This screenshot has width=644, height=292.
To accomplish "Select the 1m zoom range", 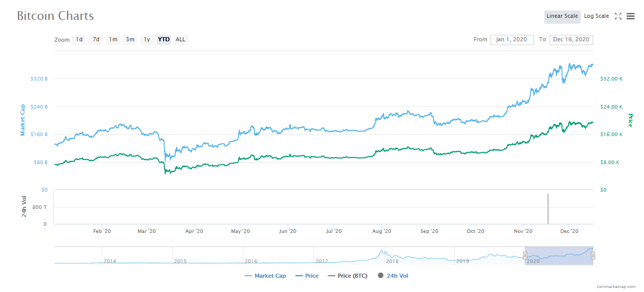I will point(113,40).
